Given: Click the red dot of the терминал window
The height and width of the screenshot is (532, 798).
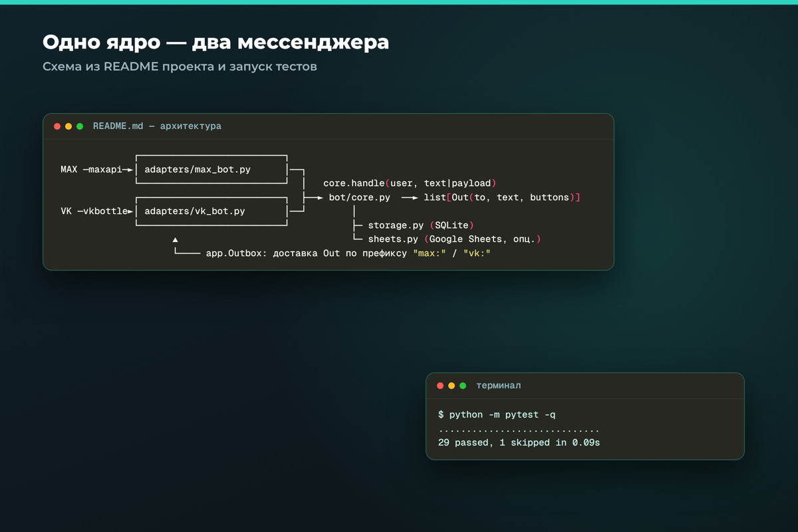Looking at the screenshot, I should 440,386.
